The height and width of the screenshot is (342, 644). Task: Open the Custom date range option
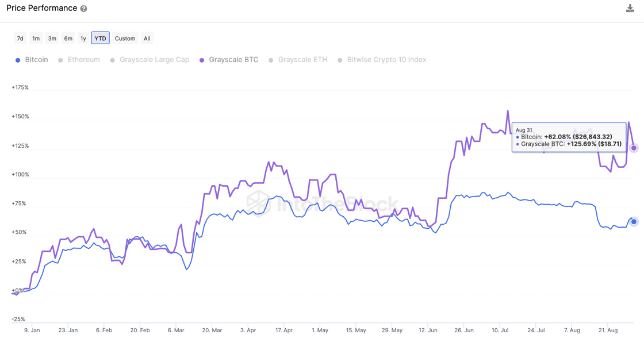[125, 38]
